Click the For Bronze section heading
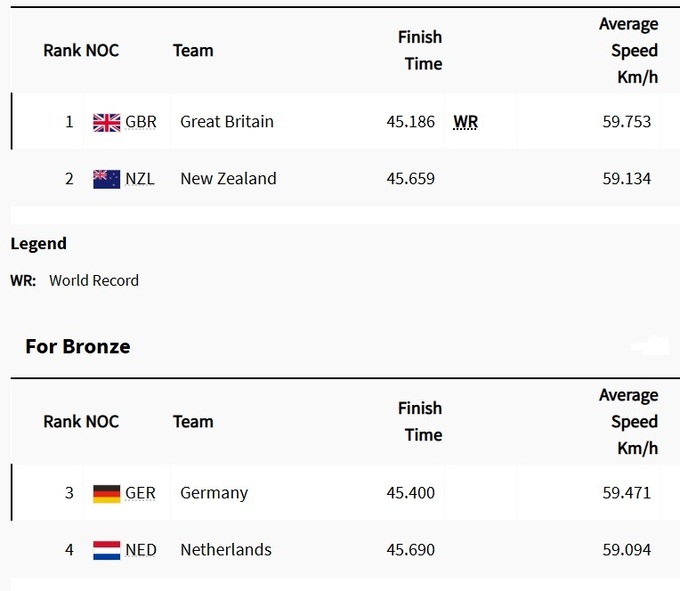 [x=78, y=347]
